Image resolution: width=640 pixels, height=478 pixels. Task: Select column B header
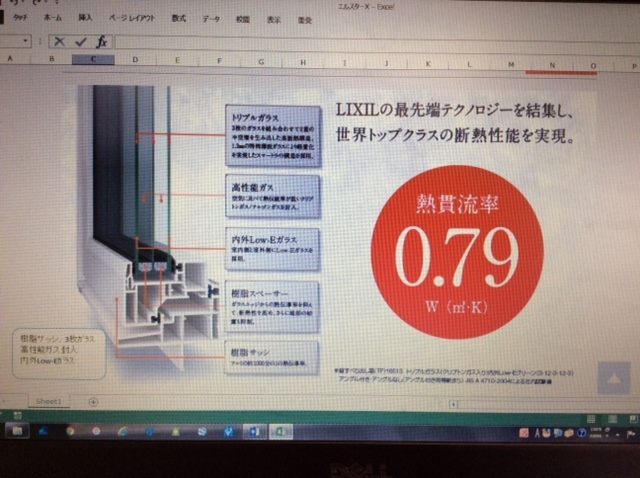[51, 59]
